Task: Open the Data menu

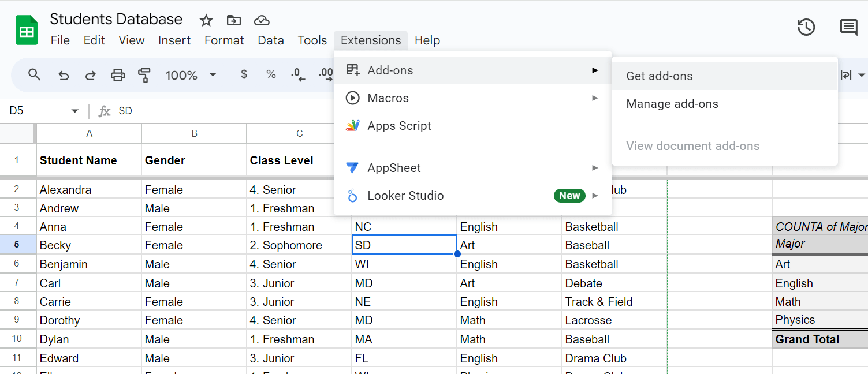Action: click(x=270, y=40)
